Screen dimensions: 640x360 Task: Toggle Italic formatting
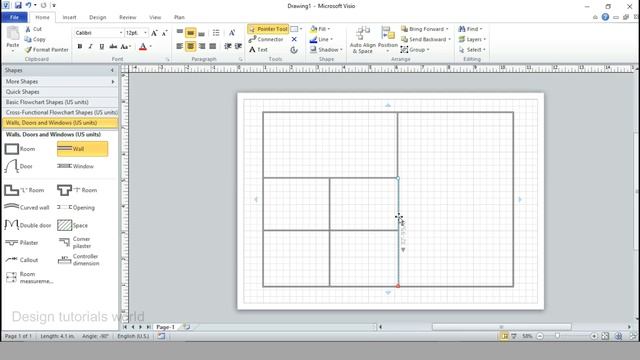point(90,46)
